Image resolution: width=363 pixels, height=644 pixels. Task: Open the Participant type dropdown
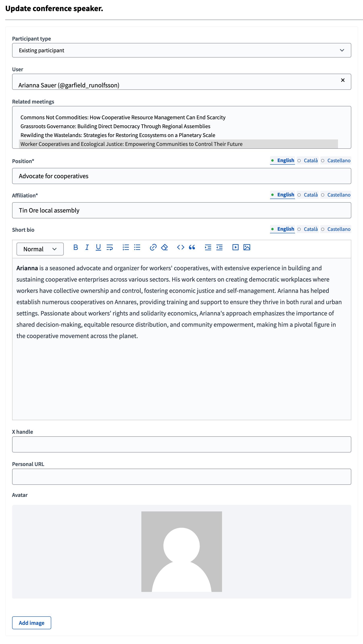[181, 50]
